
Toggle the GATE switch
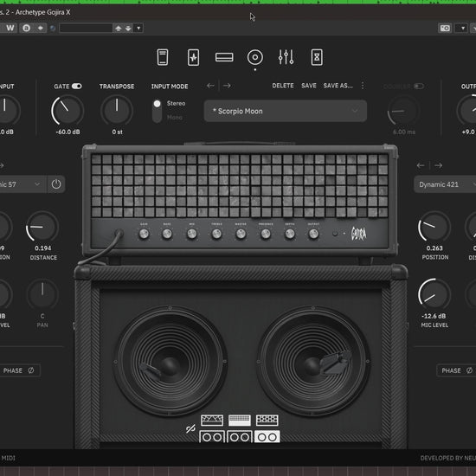click(76, 87)
